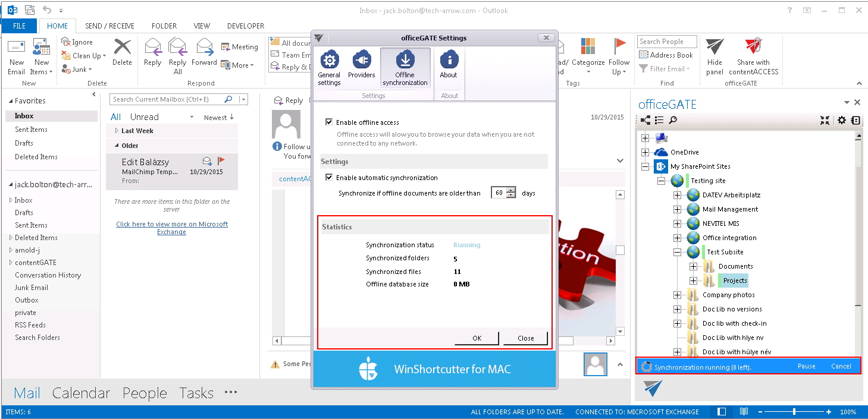Pause the running synchronization

(807, 366)
